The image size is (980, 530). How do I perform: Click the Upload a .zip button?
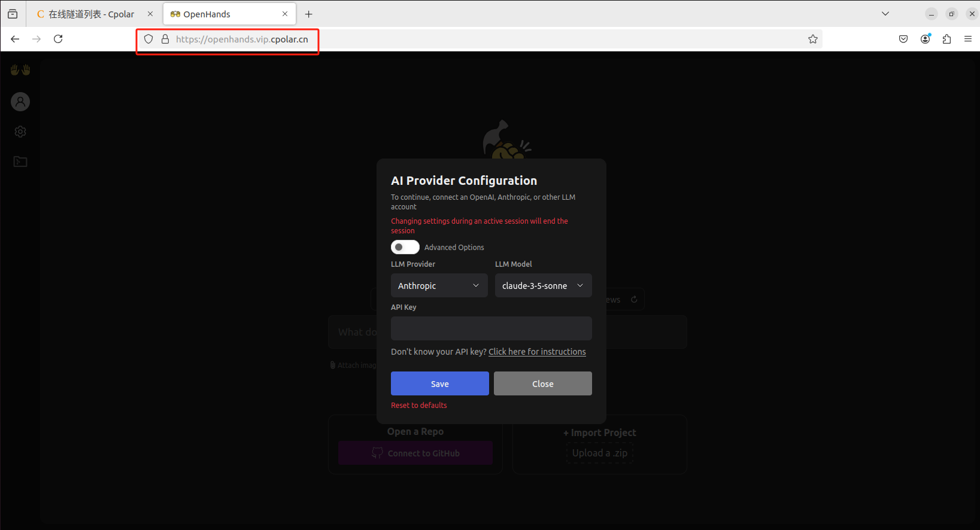pos(600,453)
